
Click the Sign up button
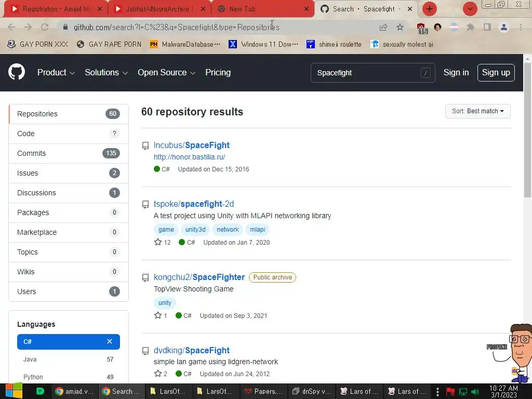coord(496,73)
